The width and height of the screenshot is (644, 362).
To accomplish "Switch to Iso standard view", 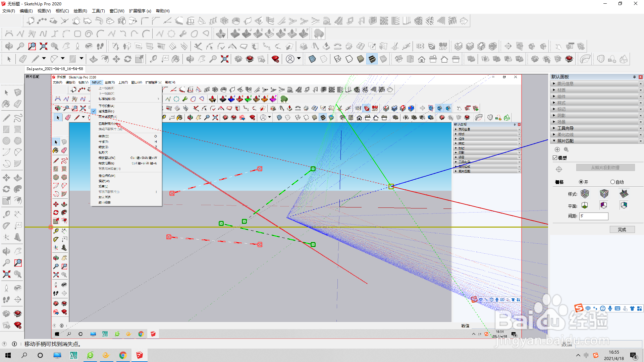I will [x=399, y=59].
